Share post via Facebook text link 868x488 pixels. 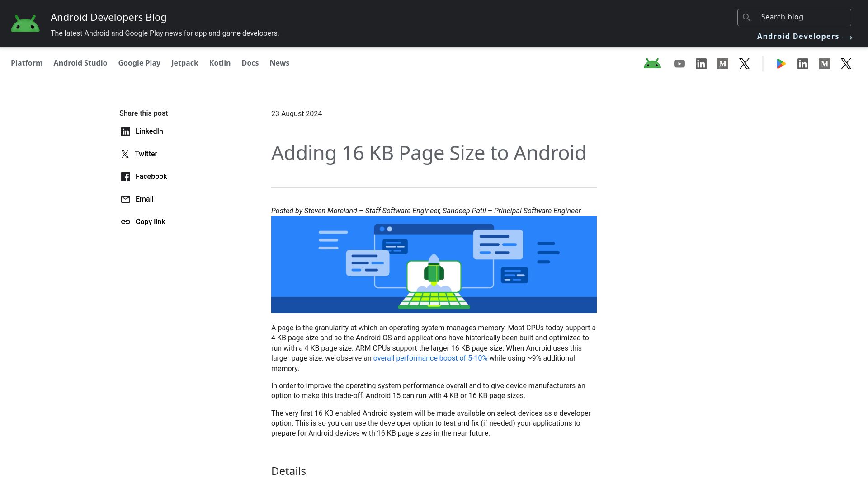pos(151,176)
